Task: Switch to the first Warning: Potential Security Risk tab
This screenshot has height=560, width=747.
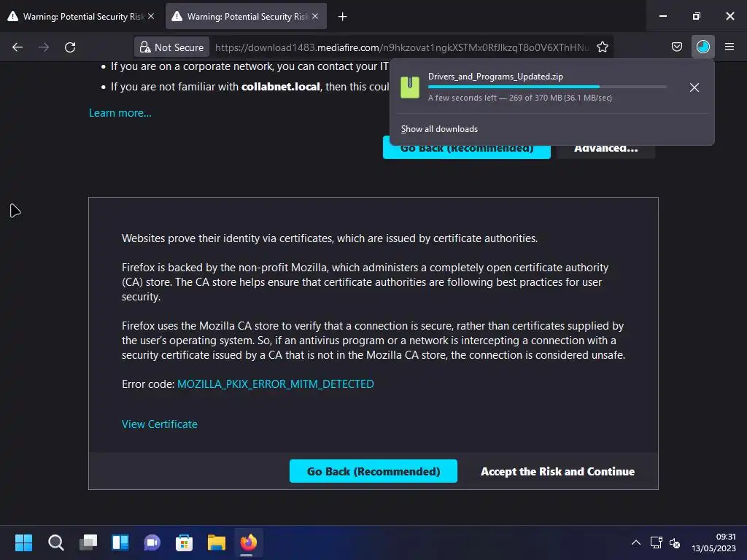Action: [81, 16]
